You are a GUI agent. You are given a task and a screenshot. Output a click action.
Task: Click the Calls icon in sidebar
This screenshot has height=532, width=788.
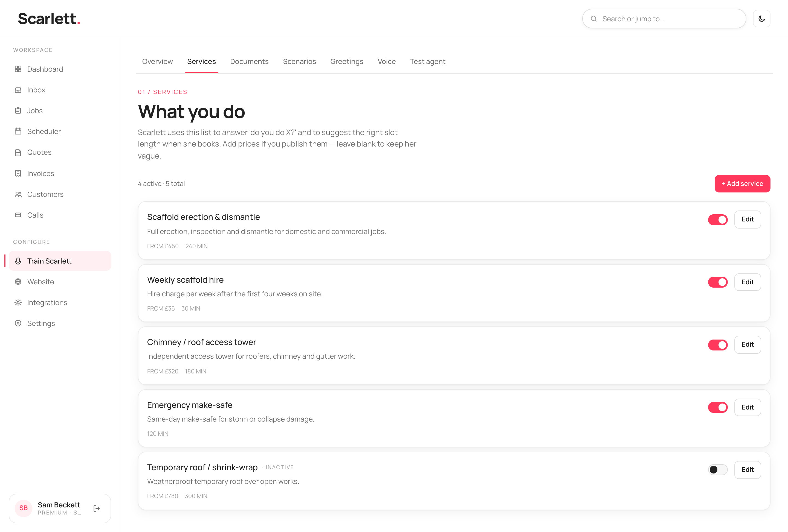point(18,215)
